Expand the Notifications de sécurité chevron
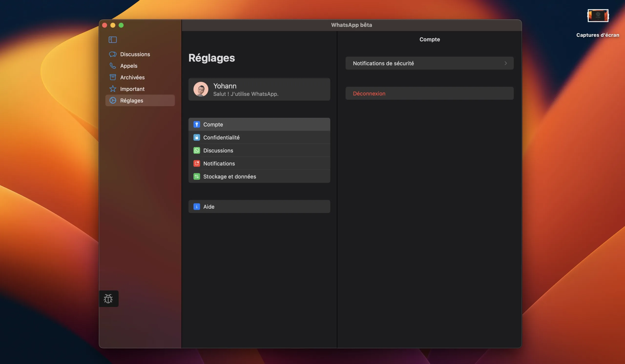This screenshot has height=364, width=625. (x=505, y=63)
